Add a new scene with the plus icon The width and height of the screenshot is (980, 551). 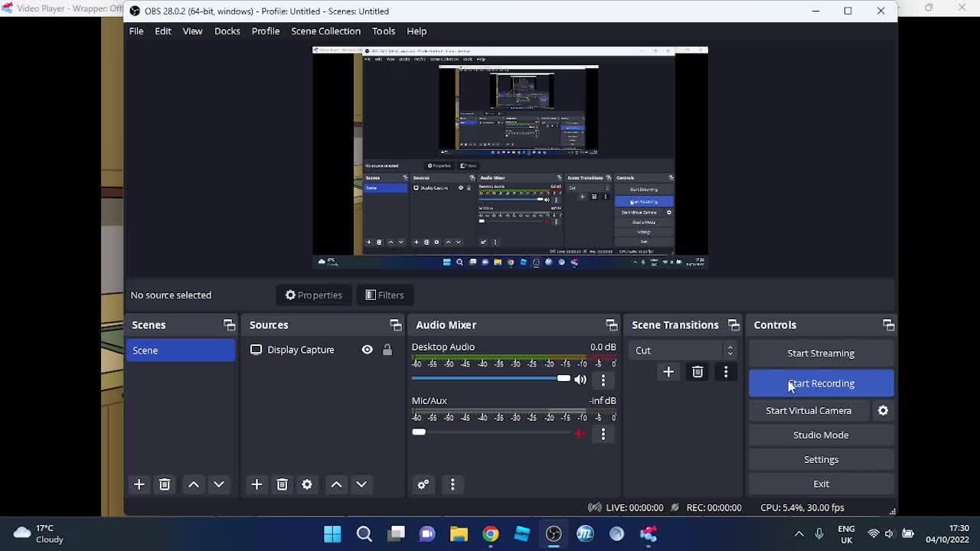[139, 484]
